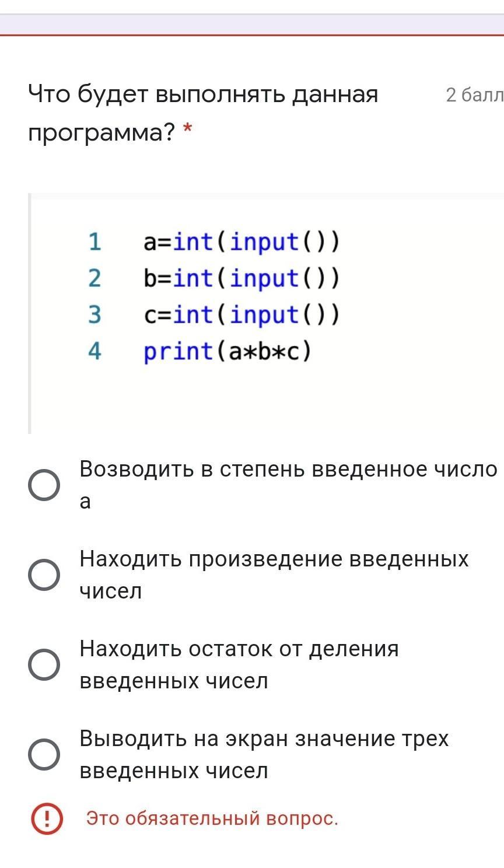Mark the radio circle for "Выводить на экран значение"

tap(44, 755)
